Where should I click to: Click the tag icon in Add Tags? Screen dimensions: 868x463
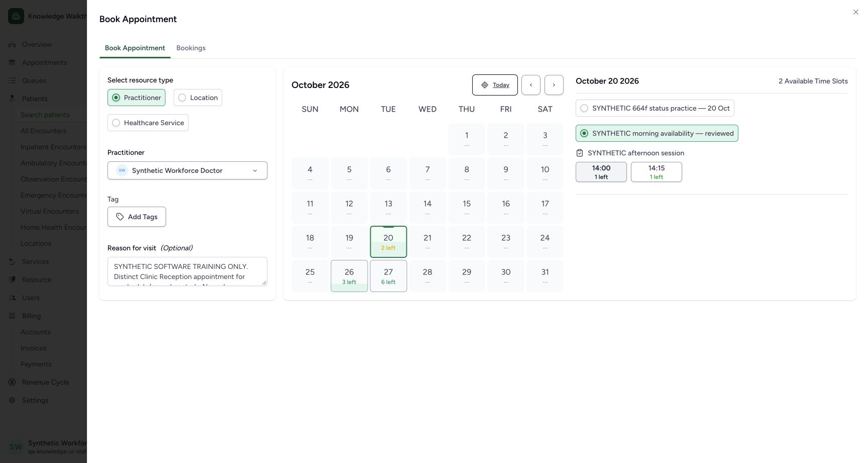coord(120,217)
